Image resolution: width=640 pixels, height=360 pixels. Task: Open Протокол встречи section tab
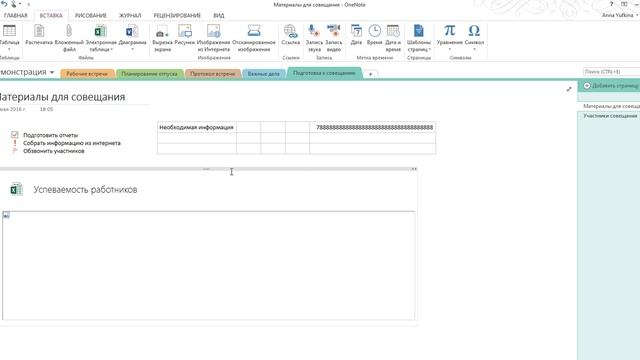point(213,74)
